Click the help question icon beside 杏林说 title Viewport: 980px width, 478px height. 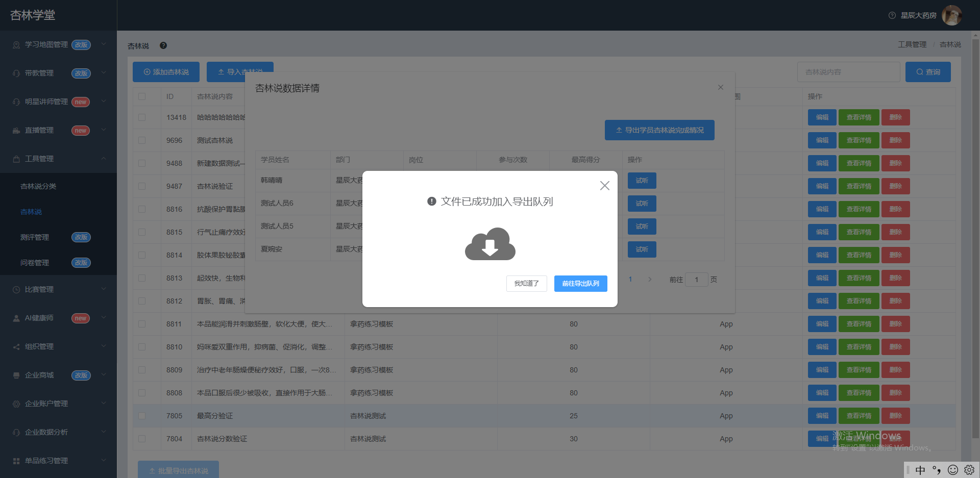coord(163,45)
